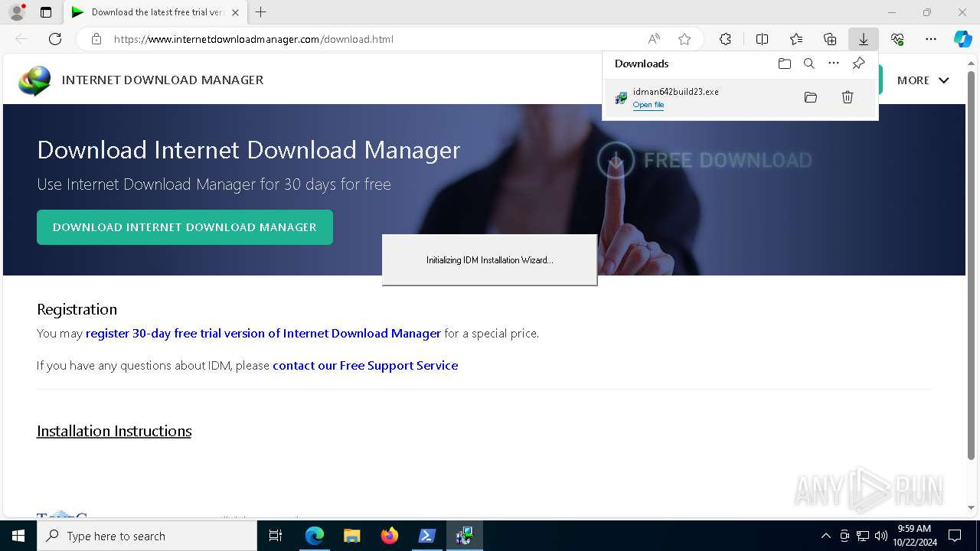
Task: Open File Explorer from taskbar
Action: (x=351, y=536)
